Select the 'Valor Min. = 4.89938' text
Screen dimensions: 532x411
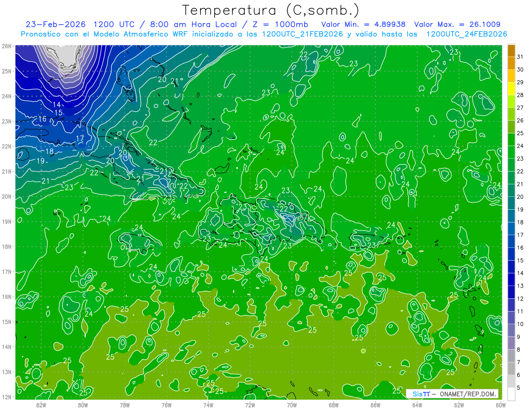pos(363,24)
